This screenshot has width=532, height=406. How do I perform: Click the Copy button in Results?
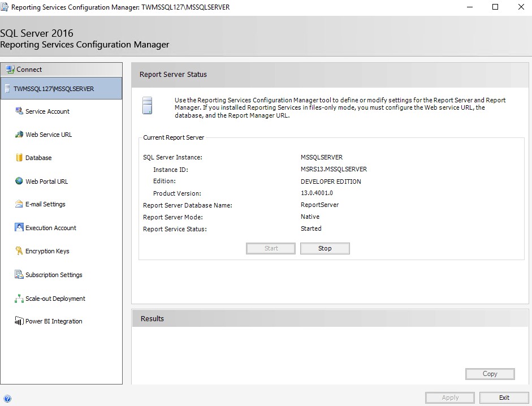click(490, 374)
